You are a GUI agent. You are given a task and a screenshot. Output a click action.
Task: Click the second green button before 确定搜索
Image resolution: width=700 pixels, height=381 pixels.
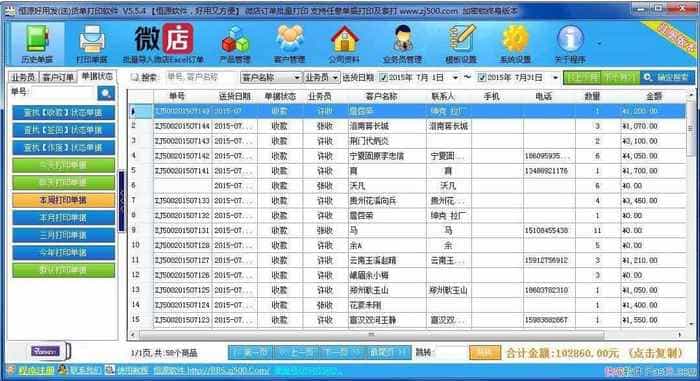(x=621, y=78)
